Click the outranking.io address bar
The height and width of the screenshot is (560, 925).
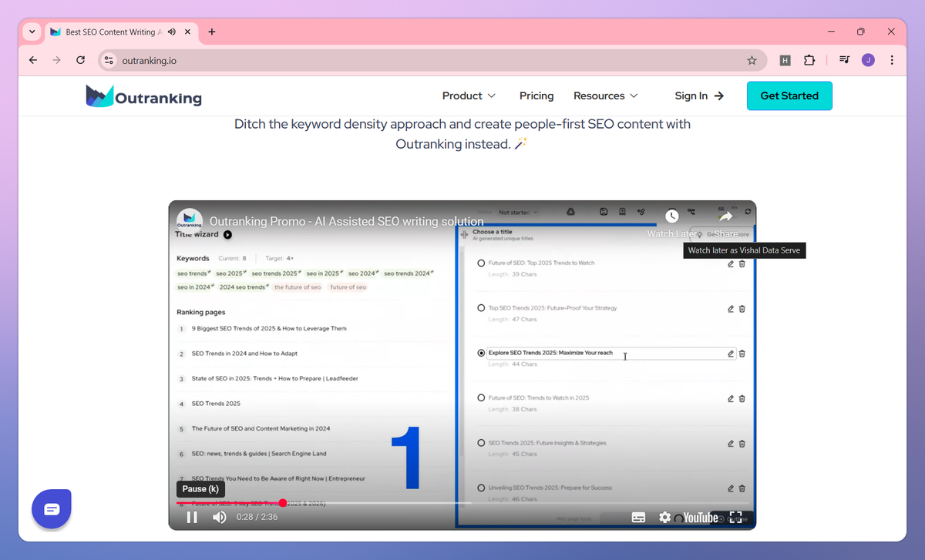point(432,60)
